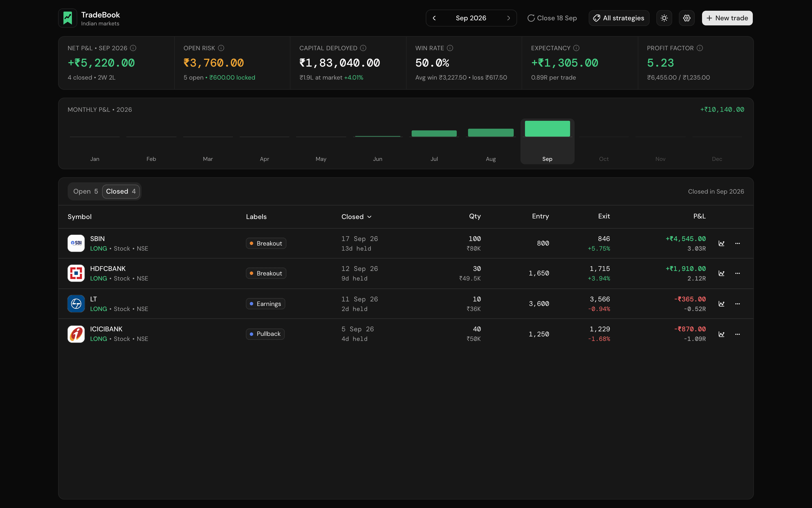Click the SBIN logo thumbnail
The image size is (812, 508).
pyautogui.click(x=76, y=243)
